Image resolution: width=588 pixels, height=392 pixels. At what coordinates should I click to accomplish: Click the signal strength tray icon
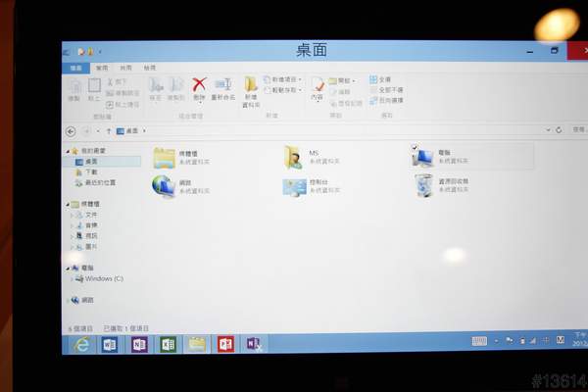click(533, 341)
